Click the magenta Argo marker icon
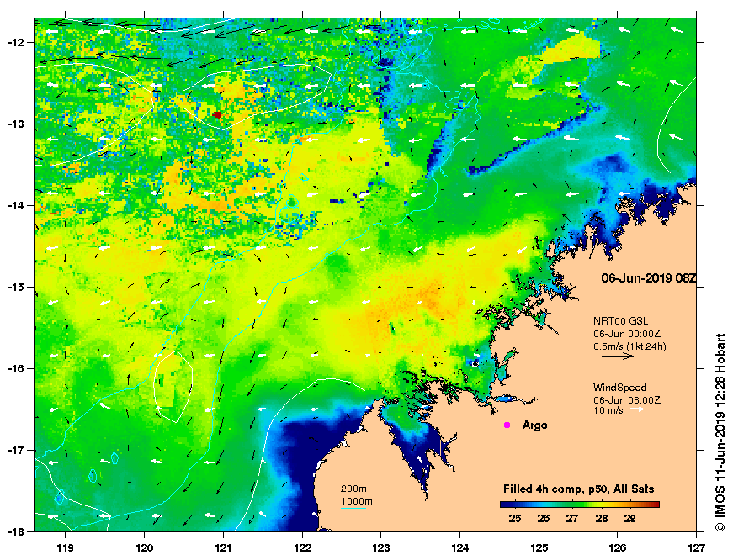Viewport: 733px width, 560px height. [x=507, y=425]
